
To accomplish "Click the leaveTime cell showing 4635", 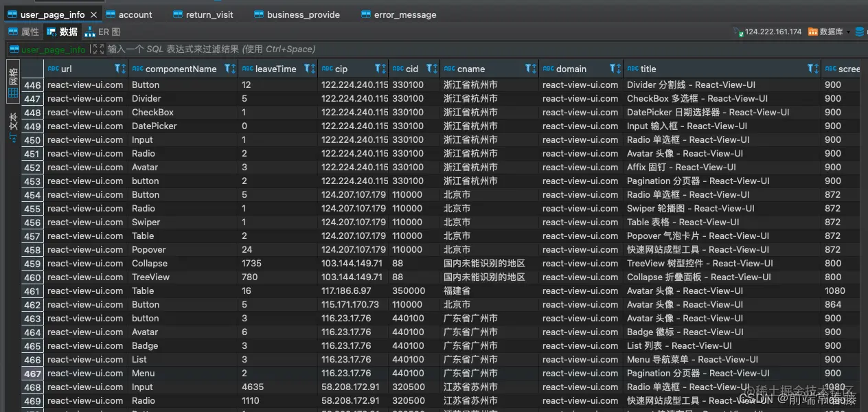I will click(x=278, y=387).
